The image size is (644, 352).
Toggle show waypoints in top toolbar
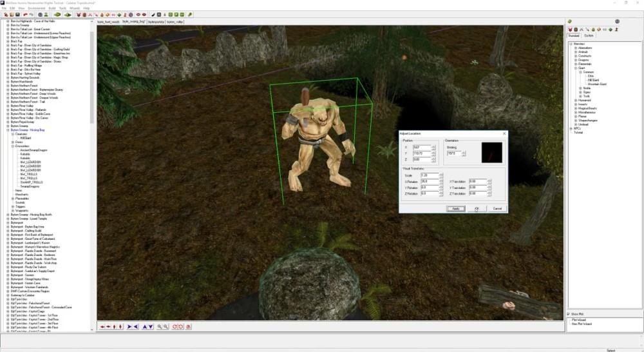coord(126,15)
